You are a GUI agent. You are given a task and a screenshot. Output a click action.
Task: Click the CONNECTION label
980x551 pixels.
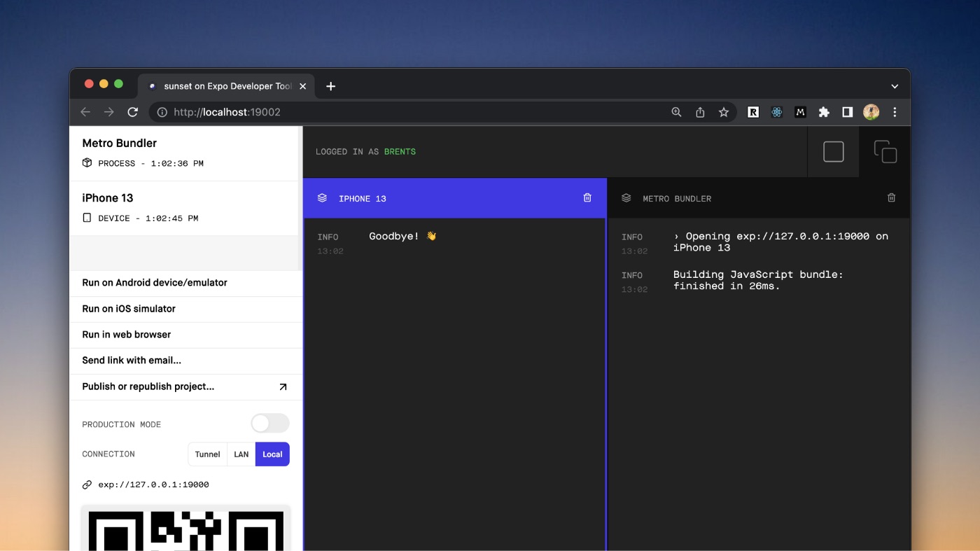[108, 454]
